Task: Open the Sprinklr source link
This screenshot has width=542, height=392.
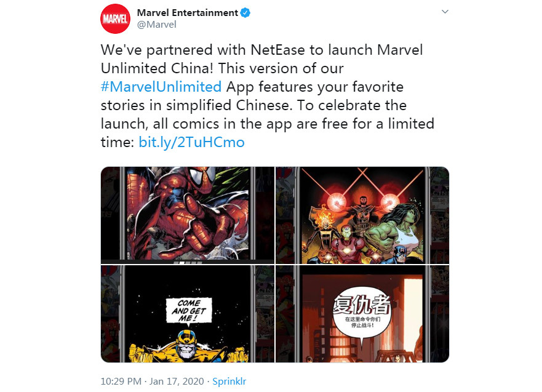Action: [229, 382]
